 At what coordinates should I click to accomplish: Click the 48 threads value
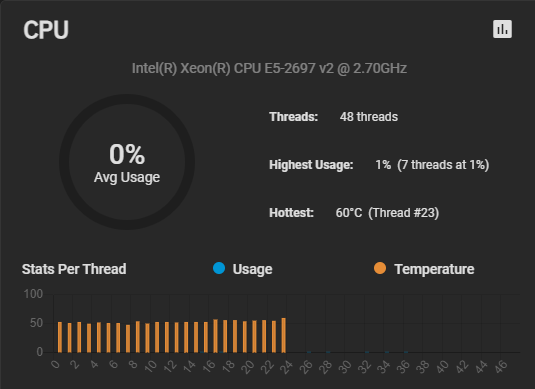[369, 117]
